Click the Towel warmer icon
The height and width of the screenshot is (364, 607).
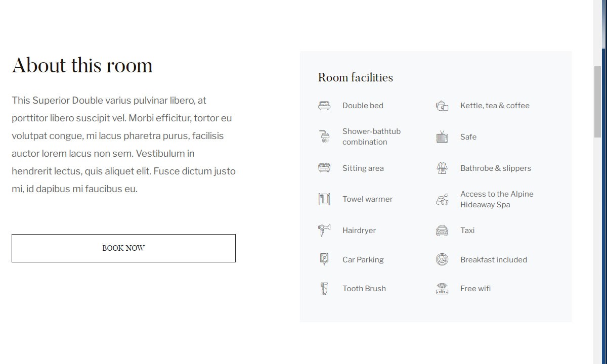coord(324,199)
